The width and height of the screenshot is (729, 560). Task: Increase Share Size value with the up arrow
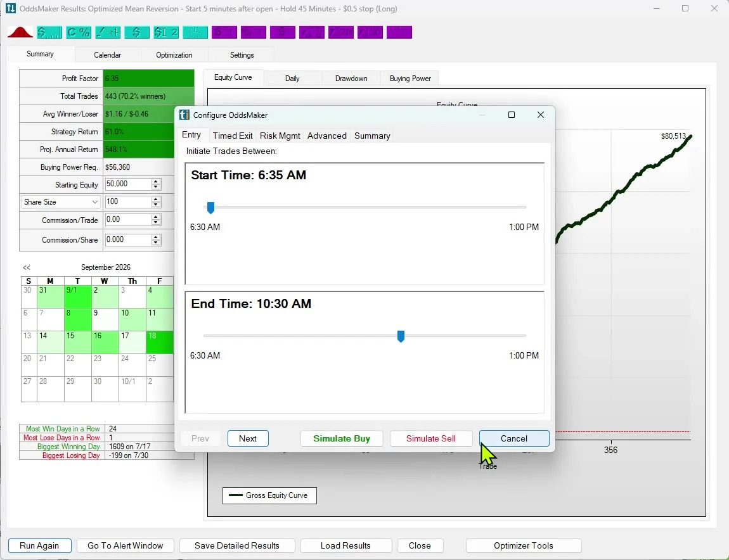pyautogui.click(x=156, y=200)
